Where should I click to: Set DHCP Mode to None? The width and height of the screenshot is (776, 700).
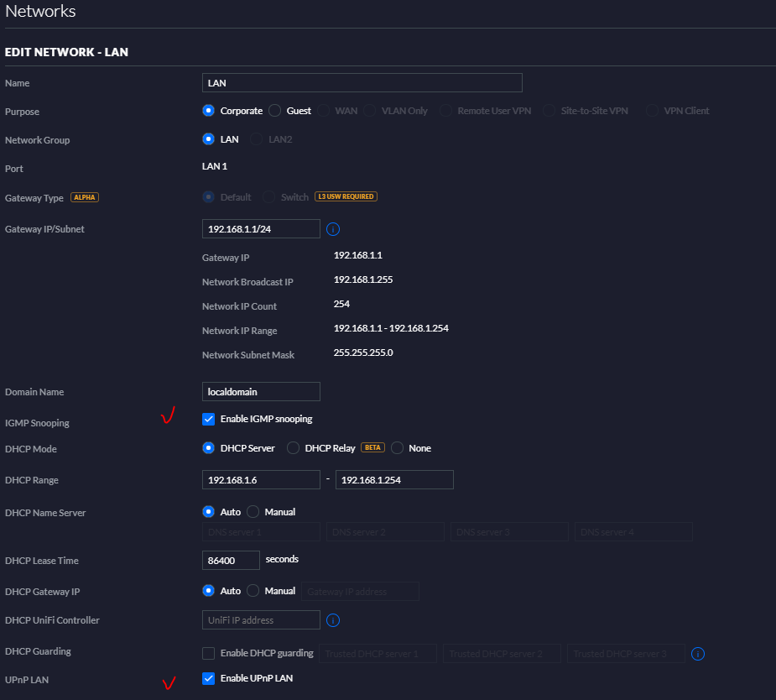(x=397, y=448)
